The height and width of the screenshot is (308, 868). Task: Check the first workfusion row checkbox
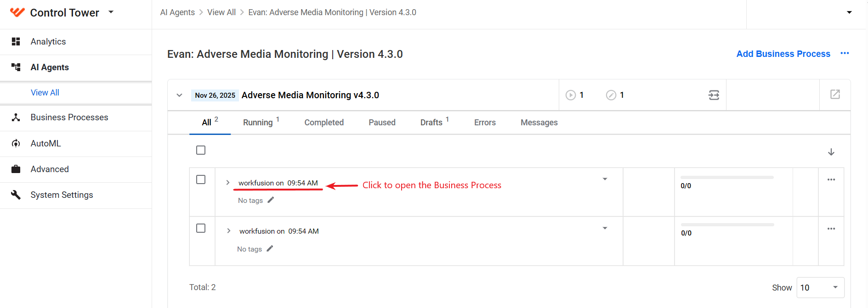(x=201, y=179)
